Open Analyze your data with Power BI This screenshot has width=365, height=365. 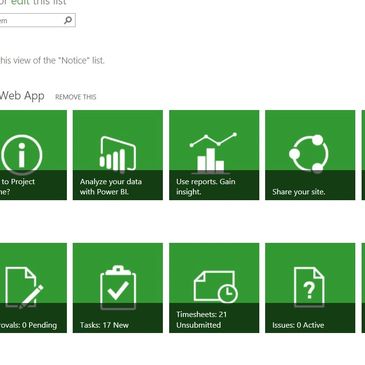[111, 187]
